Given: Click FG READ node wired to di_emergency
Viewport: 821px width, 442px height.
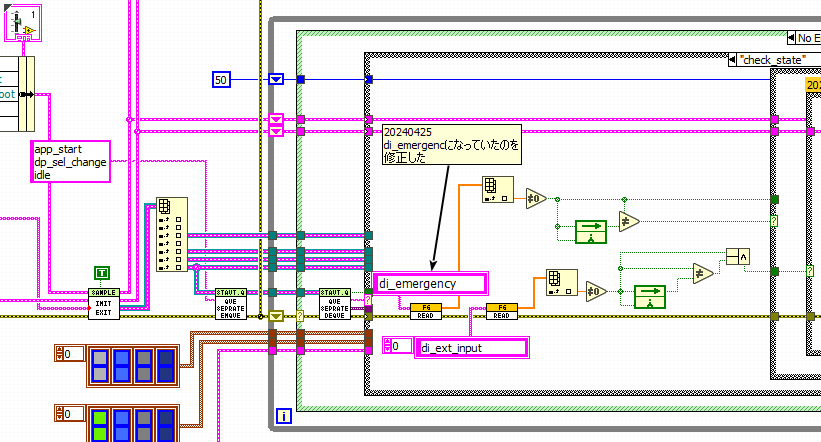Looking at the screenshot, I should (x=426, y=311).
